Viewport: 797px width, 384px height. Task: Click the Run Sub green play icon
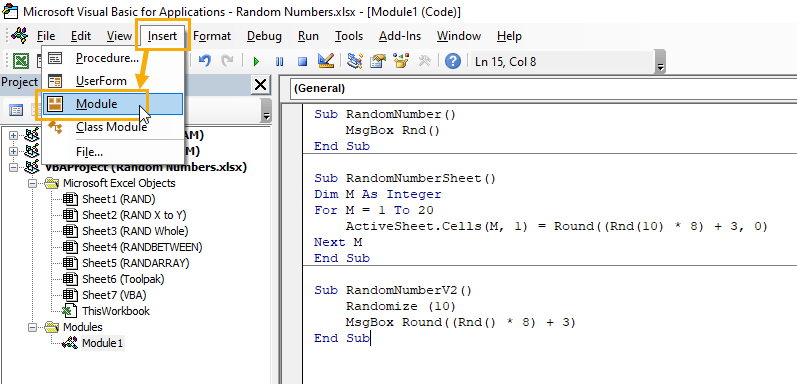coord(256,62)
